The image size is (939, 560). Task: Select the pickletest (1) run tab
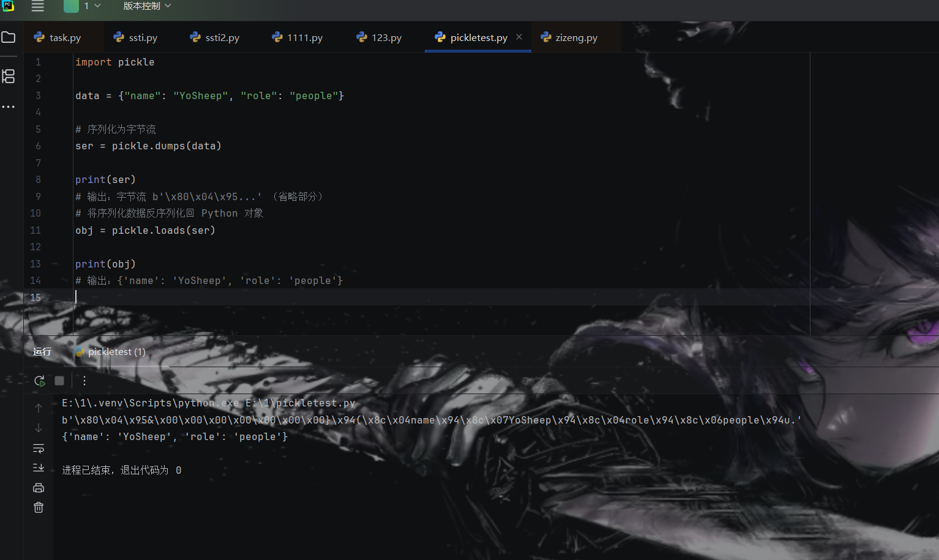pyautogui.click(x=116, y=351)
